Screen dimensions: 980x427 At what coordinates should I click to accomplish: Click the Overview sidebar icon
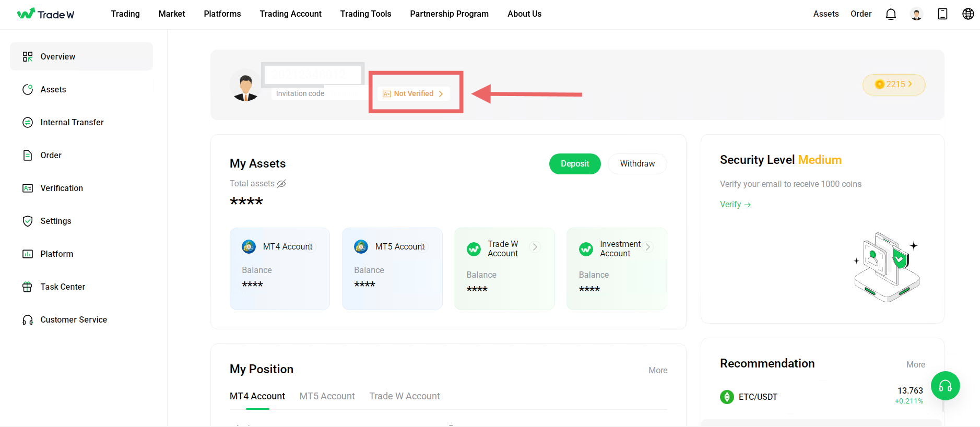tap(28, 56)
